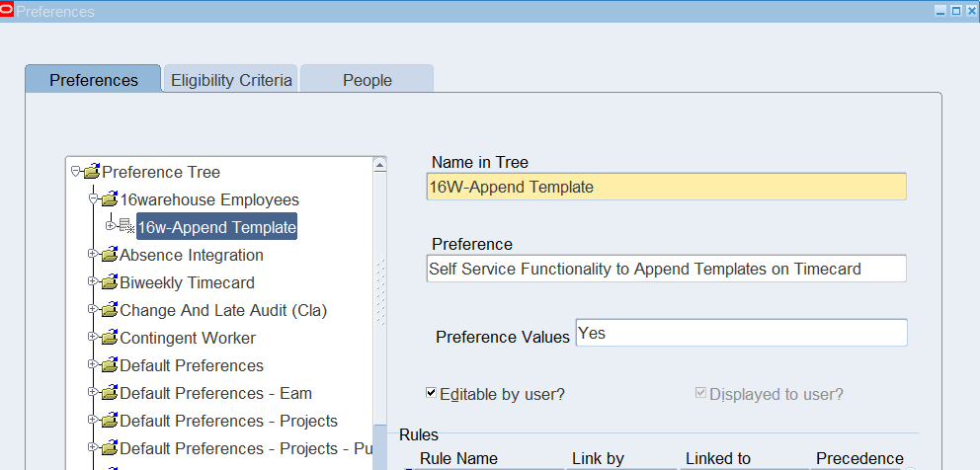Image resolution: width=980 pixels, height=470 pixels.
Task: Collapse the Preference Tree root node
Action: point(75,172)
